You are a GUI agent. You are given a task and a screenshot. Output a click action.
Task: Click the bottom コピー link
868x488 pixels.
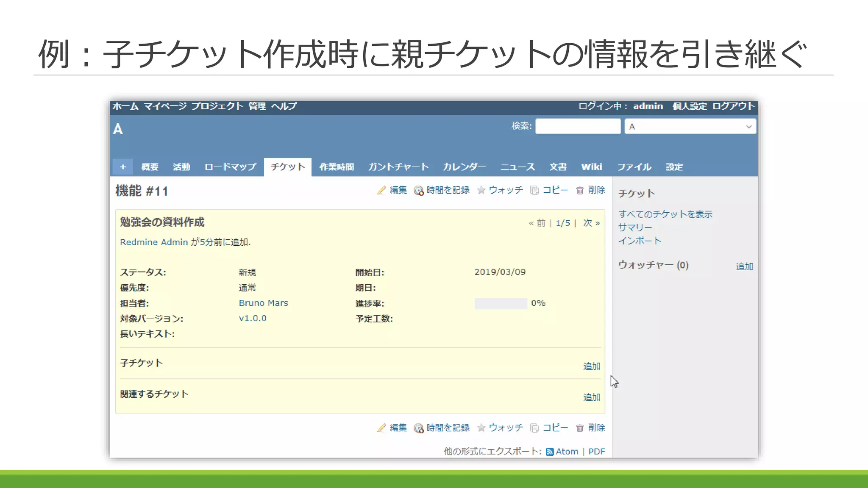click(555, 428)
